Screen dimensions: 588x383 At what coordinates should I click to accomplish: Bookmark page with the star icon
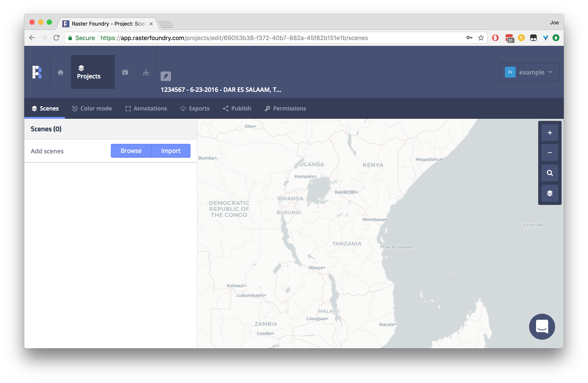[x=481, y=37]
